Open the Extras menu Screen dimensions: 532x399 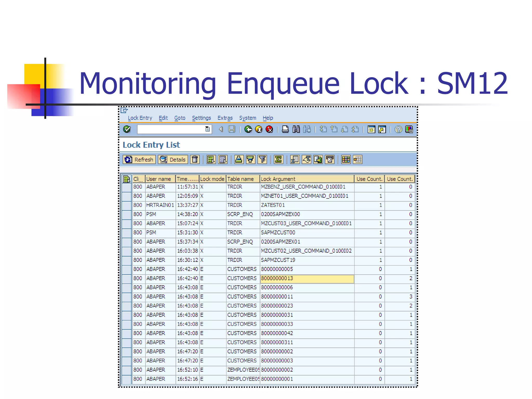225,118
